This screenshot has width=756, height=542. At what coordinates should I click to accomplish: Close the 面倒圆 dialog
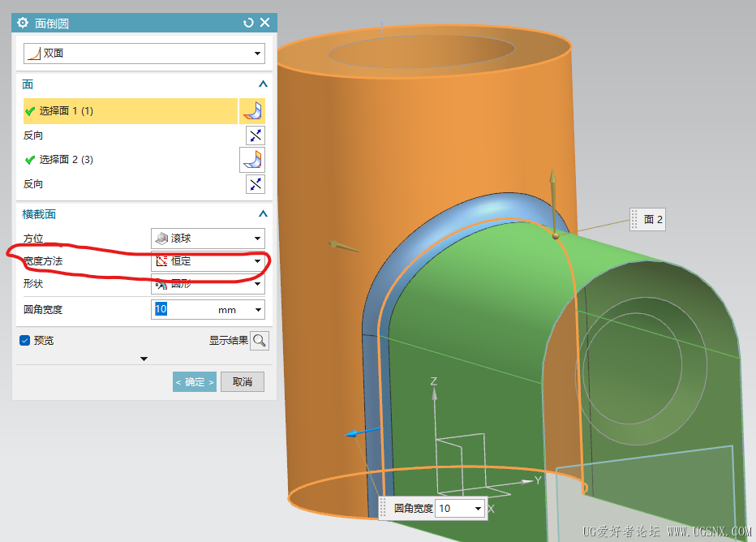(264, 23)
